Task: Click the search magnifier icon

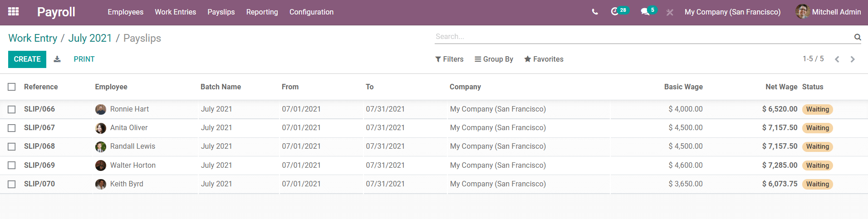Action: 857,37
